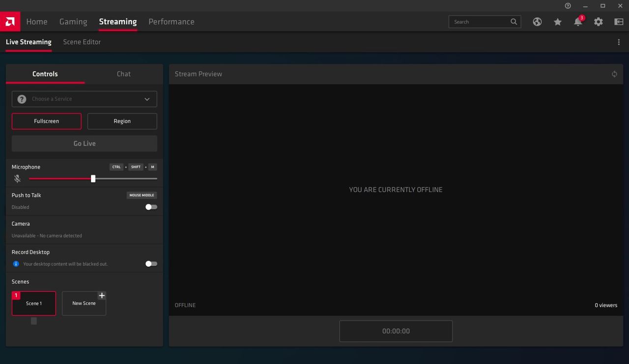Open the help question mark icon
Screen dimensions: 629x364
(x=568, y=6)
